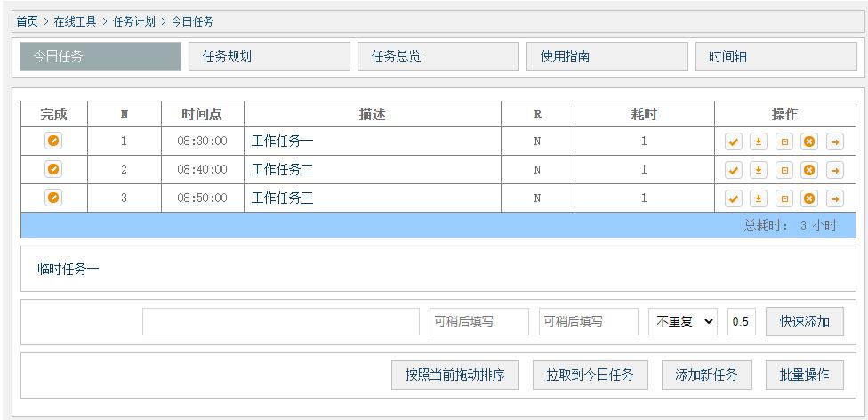Focus first 可稍后填写 input field
This screenshot has width=868, height=420.
coord(479,321)
